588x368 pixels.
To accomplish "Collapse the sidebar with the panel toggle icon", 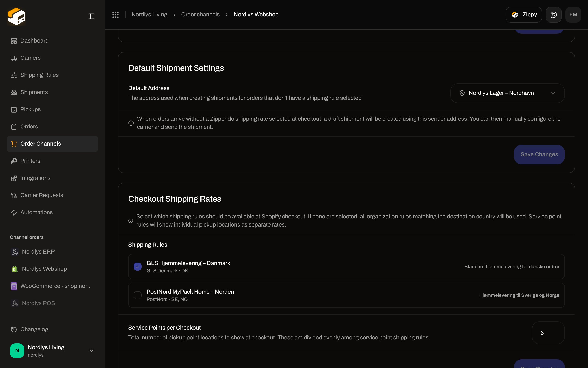I will coord(91,16).
